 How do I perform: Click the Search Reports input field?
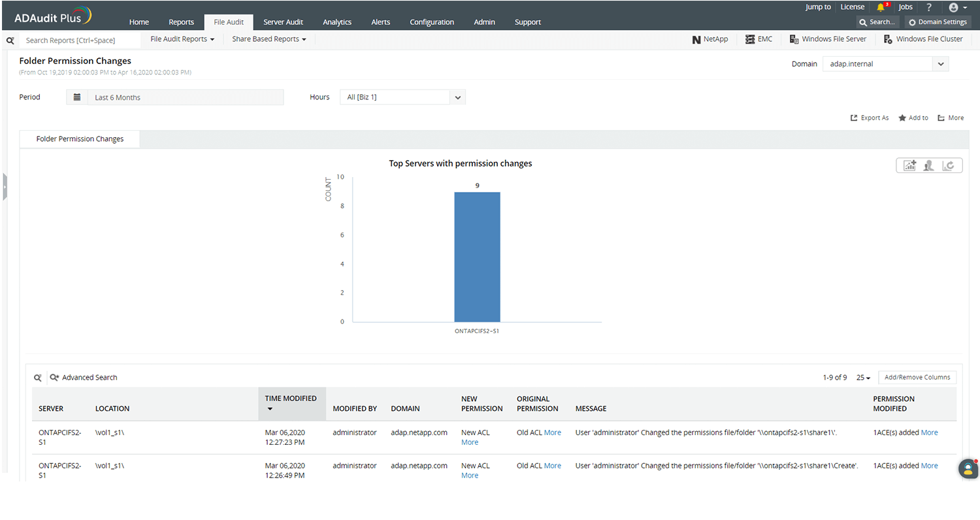coord(80,40)
